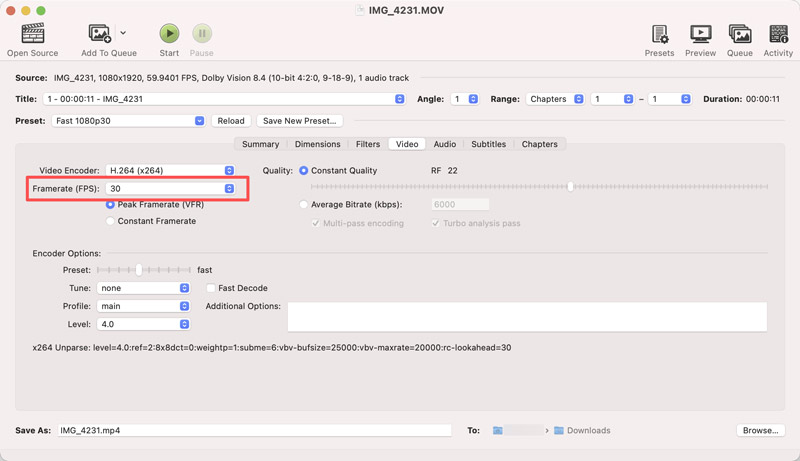
Task: Select the Average Bitrate radio button
Action: coord(304,204)
